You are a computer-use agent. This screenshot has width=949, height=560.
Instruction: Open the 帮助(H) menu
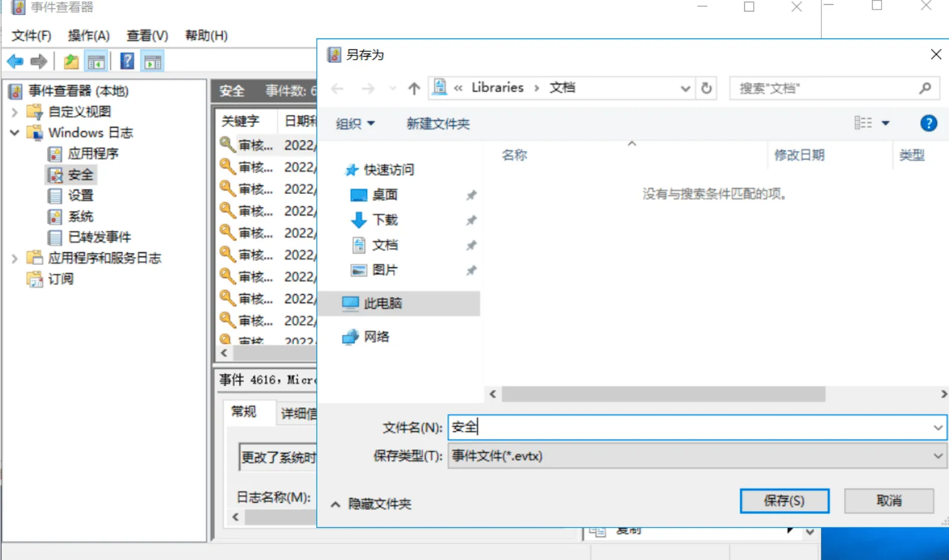pos(206,36)
